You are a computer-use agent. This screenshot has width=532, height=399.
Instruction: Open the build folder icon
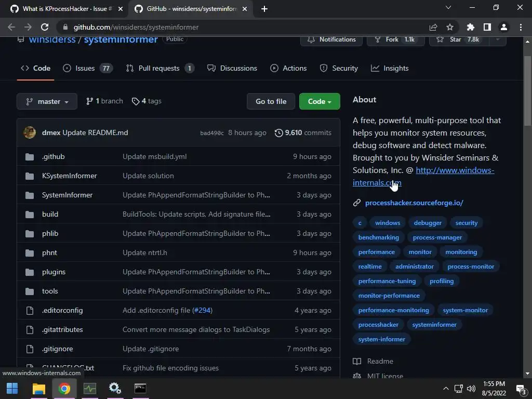pos(30,215)
